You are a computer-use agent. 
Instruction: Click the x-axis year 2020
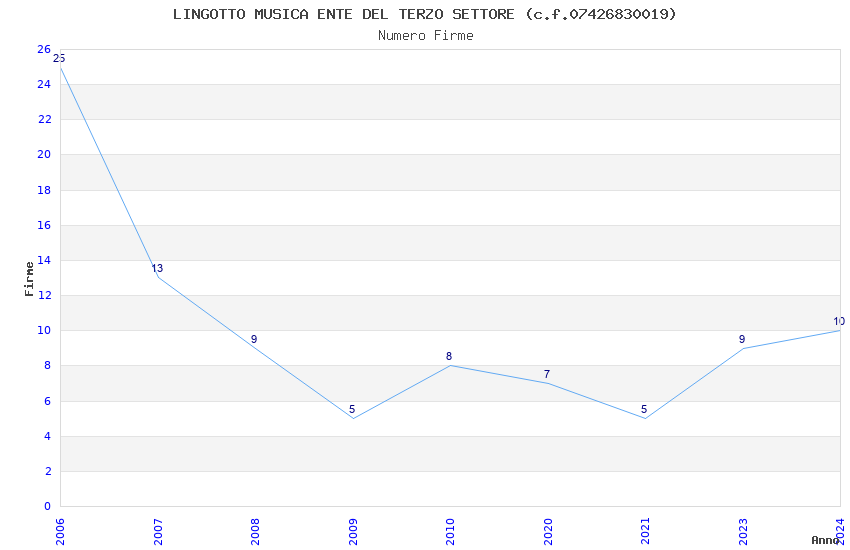tap(548, 532)
